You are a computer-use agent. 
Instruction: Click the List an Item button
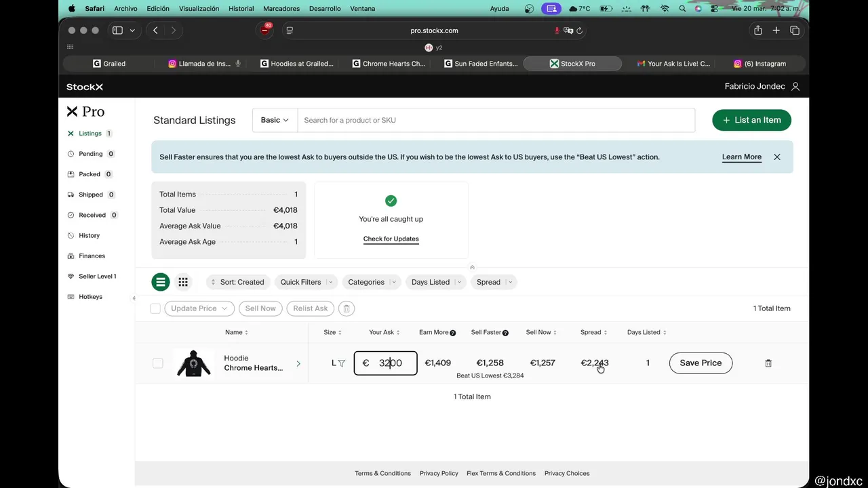(751, 120)
